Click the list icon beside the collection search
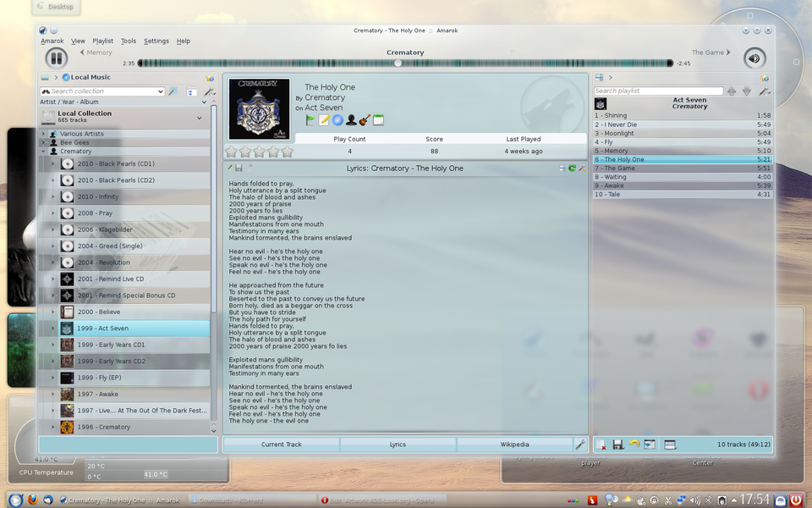Screen dimensions: 812x508 point(191,91)
